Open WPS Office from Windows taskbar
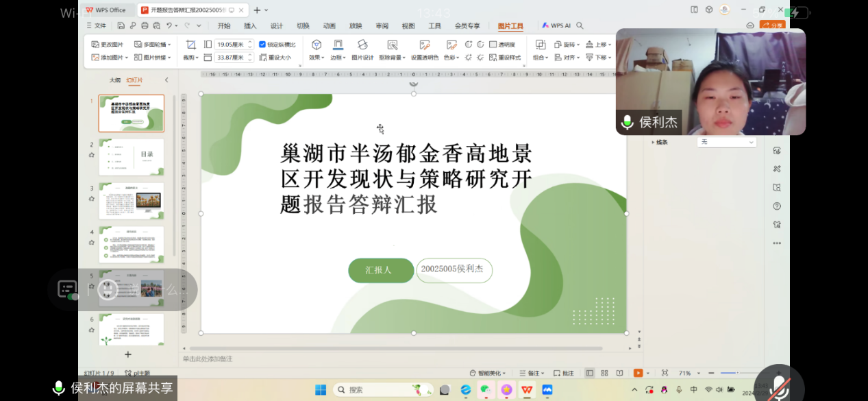Viewport: 868px width, 401px height. (x=527, y=389)
